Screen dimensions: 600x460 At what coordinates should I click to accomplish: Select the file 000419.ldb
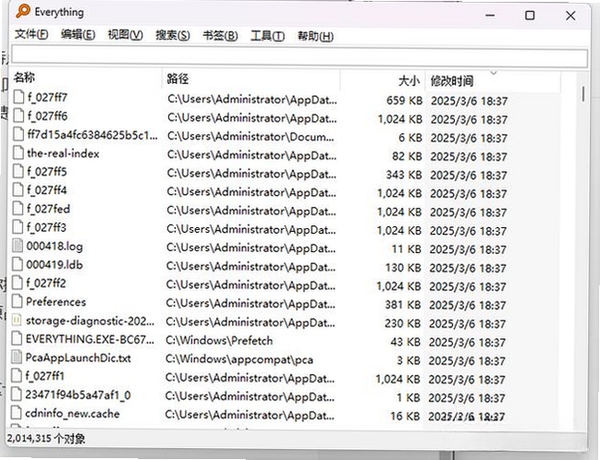pyautogui.click(x=54, y=265)
